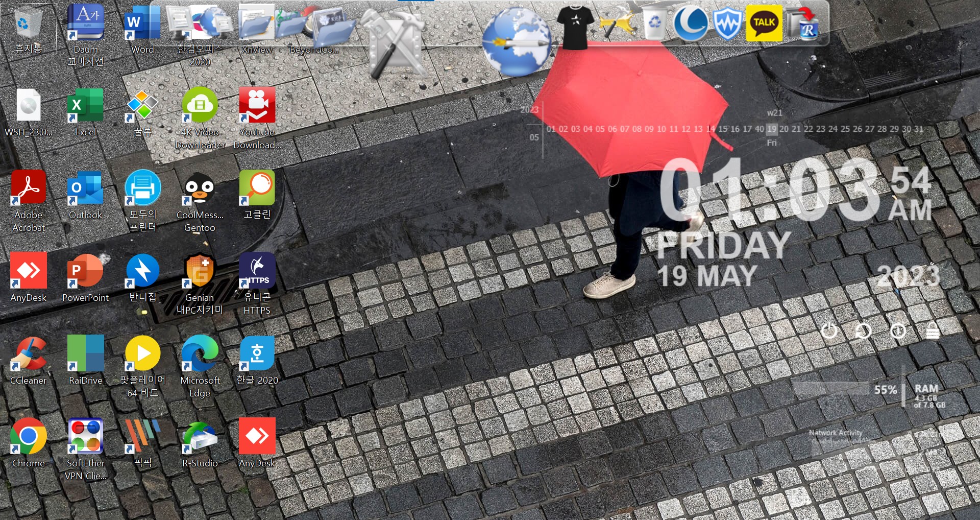Open the 픽픽 (PicPick) shortcut
980x520 pixels.
(142, 443)
